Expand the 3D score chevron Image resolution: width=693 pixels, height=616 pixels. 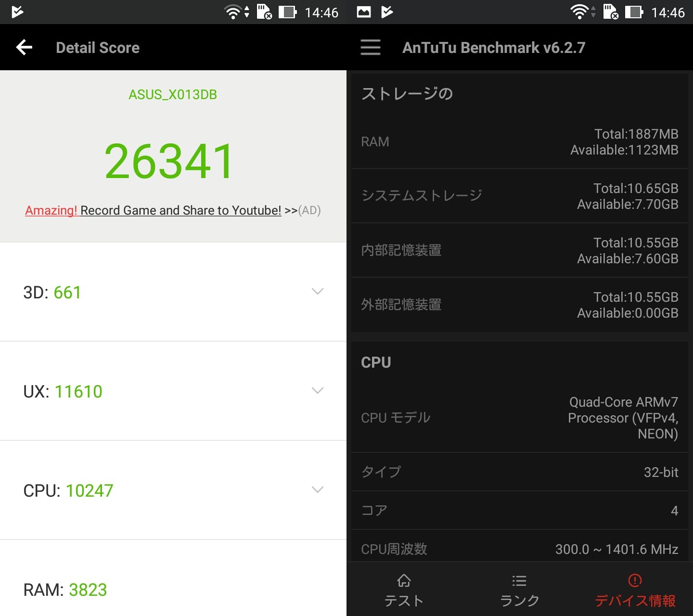coord(317,291)
